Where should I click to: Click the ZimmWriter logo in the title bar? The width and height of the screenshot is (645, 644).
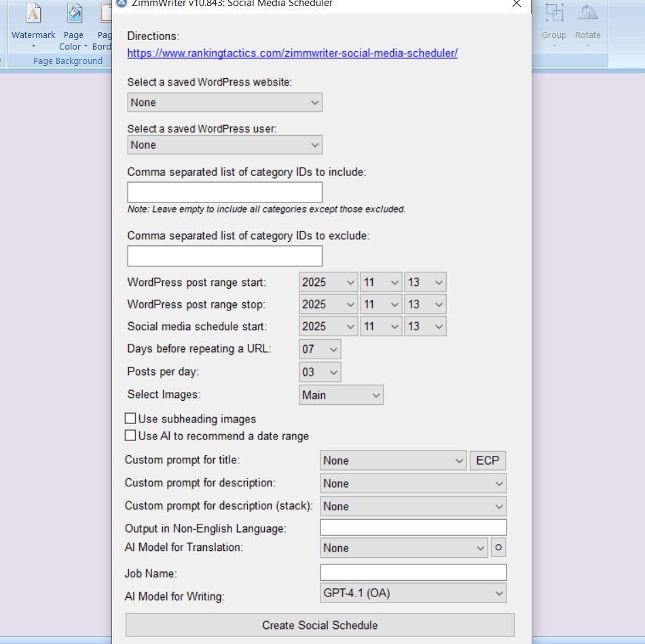click(x=120, y=5)
